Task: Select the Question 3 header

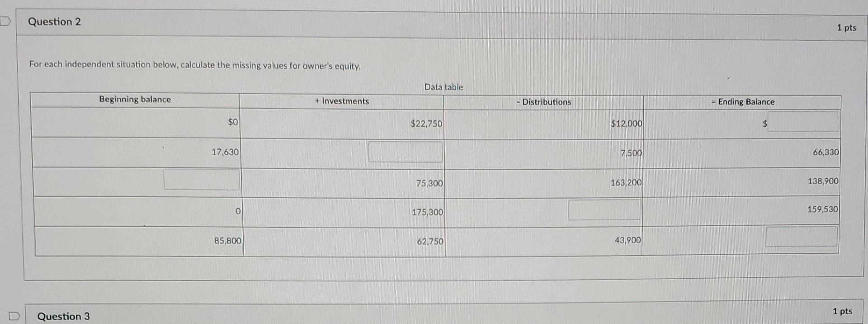Action: (63, 316)
